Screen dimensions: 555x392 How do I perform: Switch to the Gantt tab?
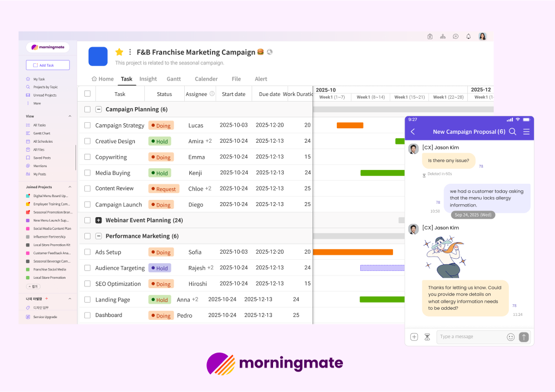click(174, 79)
